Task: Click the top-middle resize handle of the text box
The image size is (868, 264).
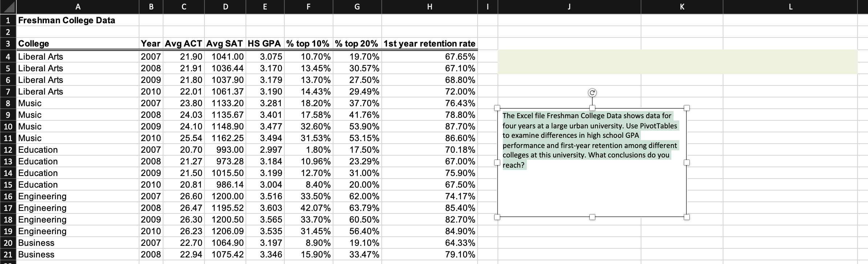Action: pyautogui.click(x=592, y=108)
